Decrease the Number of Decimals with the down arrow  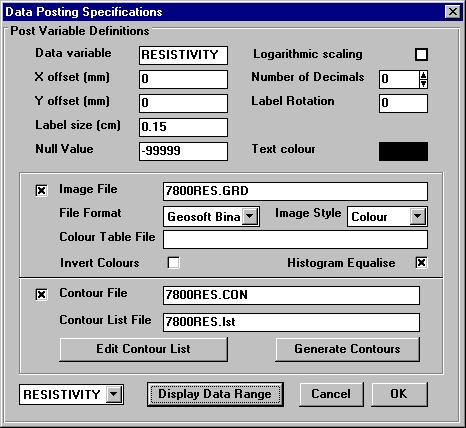(x=423, y=84)
